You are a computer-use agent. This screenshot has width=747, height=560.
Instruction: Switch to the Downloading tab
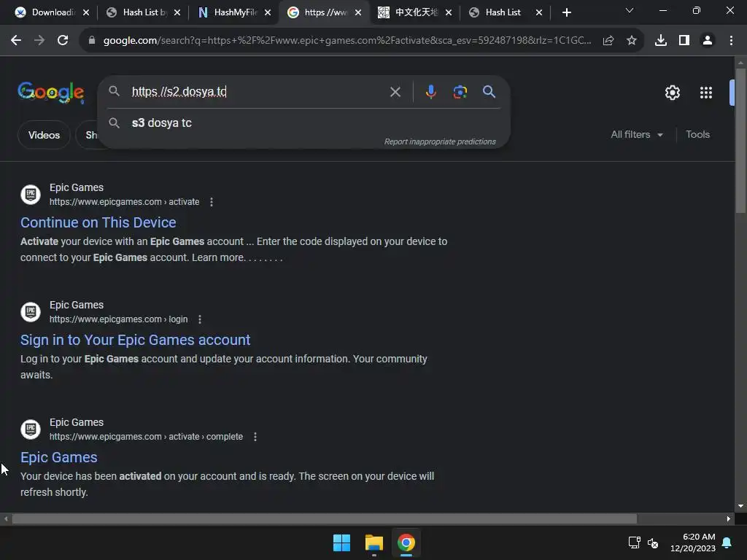point(46,12)
